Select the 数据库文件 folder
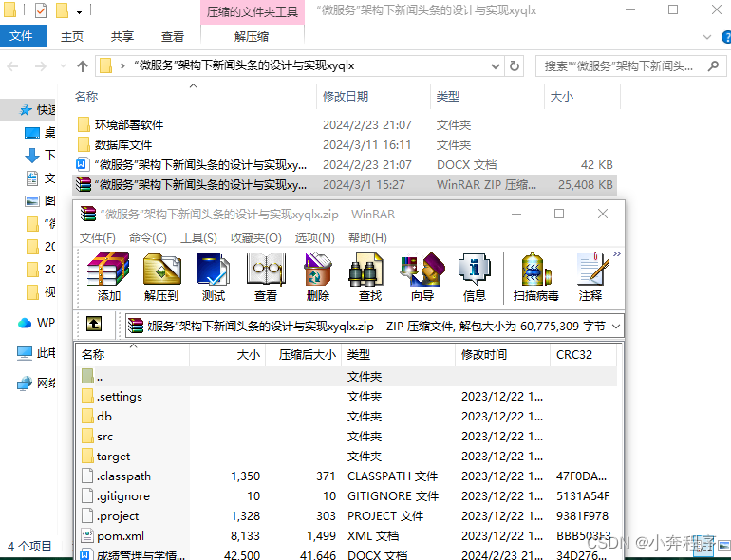 [x=345, y=145]
